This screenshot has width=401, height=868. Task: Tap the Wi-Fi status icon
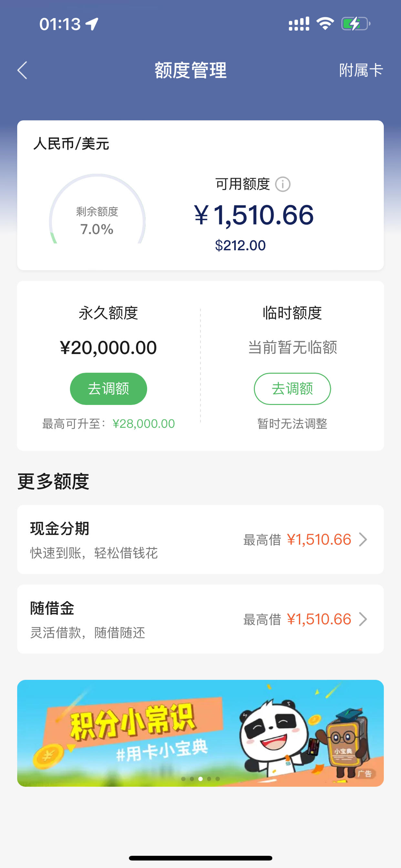(325, 24)
